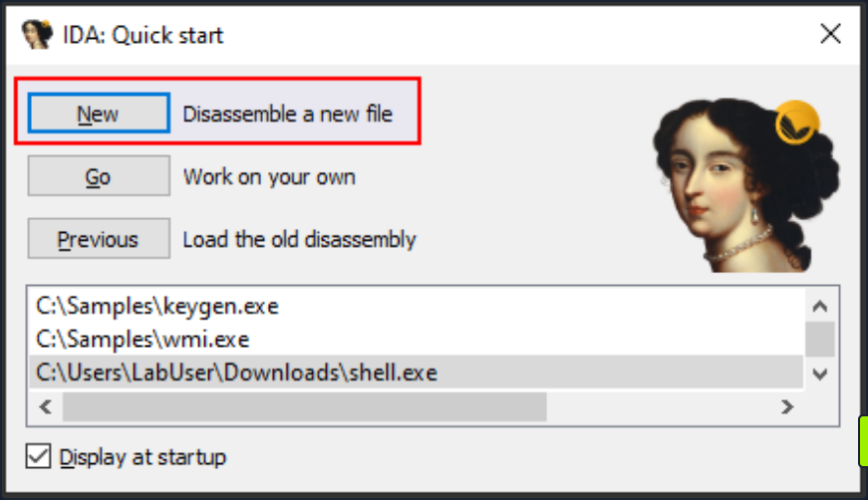Open the shell.exe entry from Downloads
This screenshot has height=500, width=868.
[x=237, y=374]
